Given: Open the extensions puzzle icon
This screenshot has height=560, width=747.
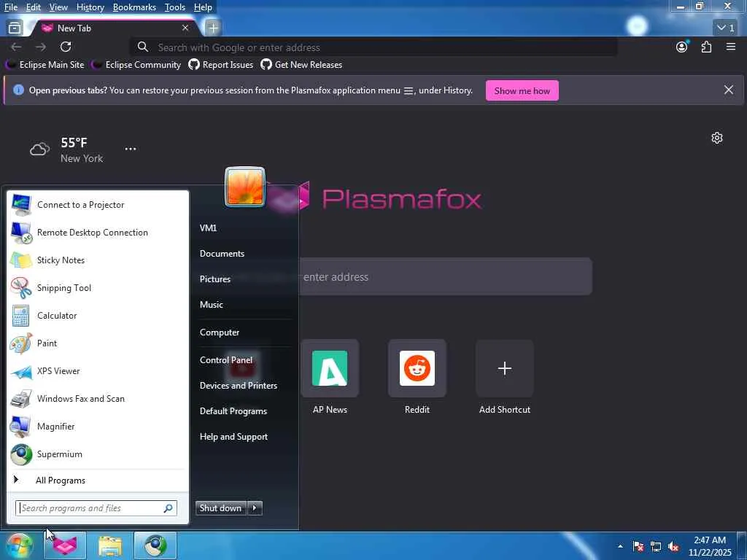Looking at the screenshot, I should pos(706,47).
